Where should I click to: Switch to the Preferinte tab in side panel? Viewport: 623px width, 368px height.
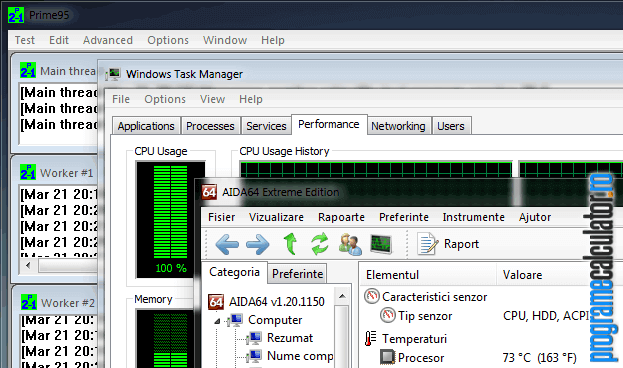point(297,274)
